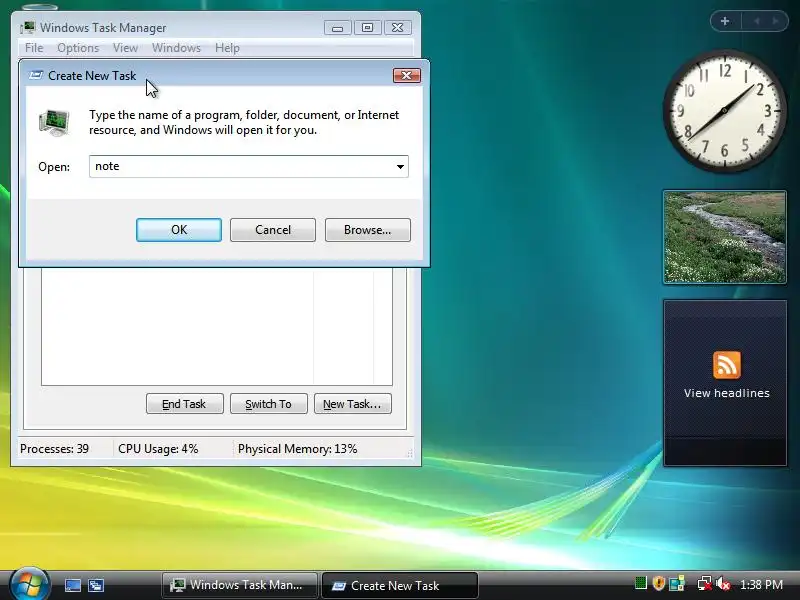Screen dimensions: 800x600
Task: Click the network status tray icon
Action: tap(705, 583)
